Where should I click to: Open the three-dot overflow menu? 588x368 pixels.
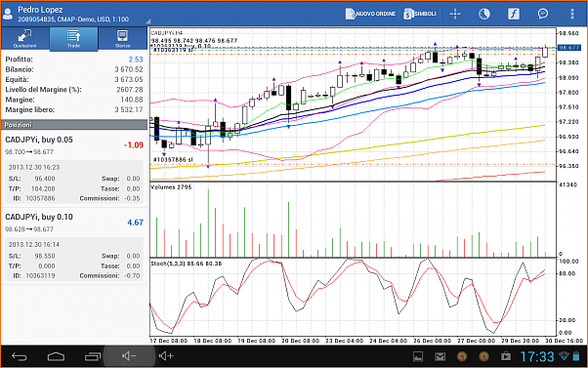pos(572,14)
